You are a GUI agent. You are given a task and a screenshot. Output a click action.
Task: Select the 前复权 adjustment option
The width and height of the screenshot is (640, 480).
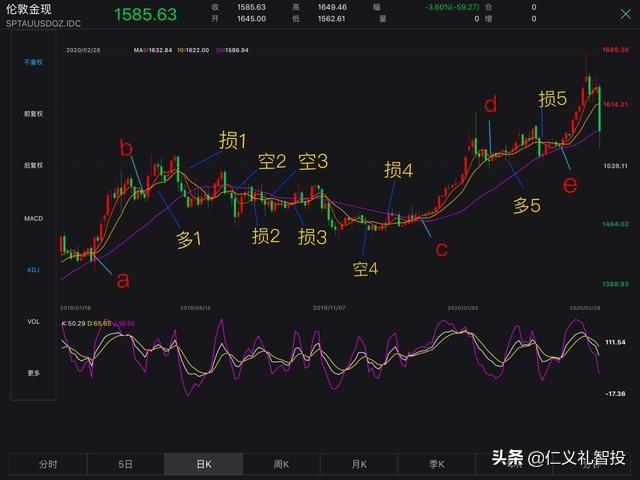tap(33, 114)
